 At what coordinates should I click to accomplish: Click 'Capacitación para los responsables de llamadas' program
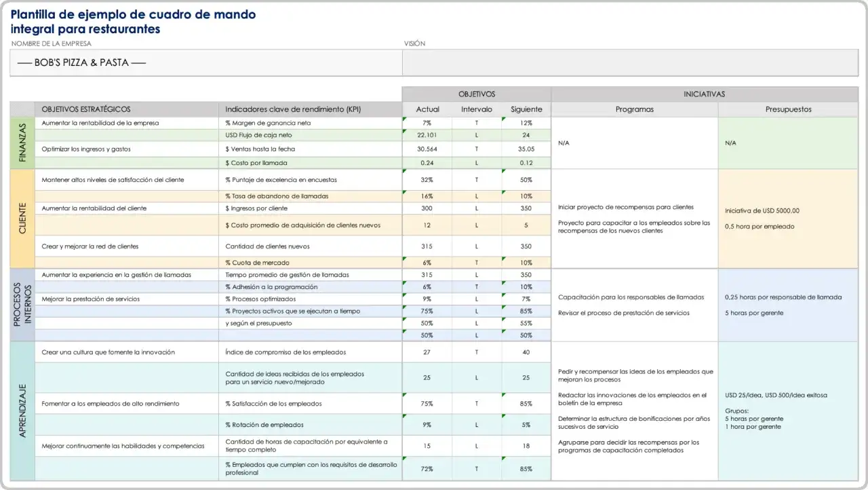pos(631,297)
